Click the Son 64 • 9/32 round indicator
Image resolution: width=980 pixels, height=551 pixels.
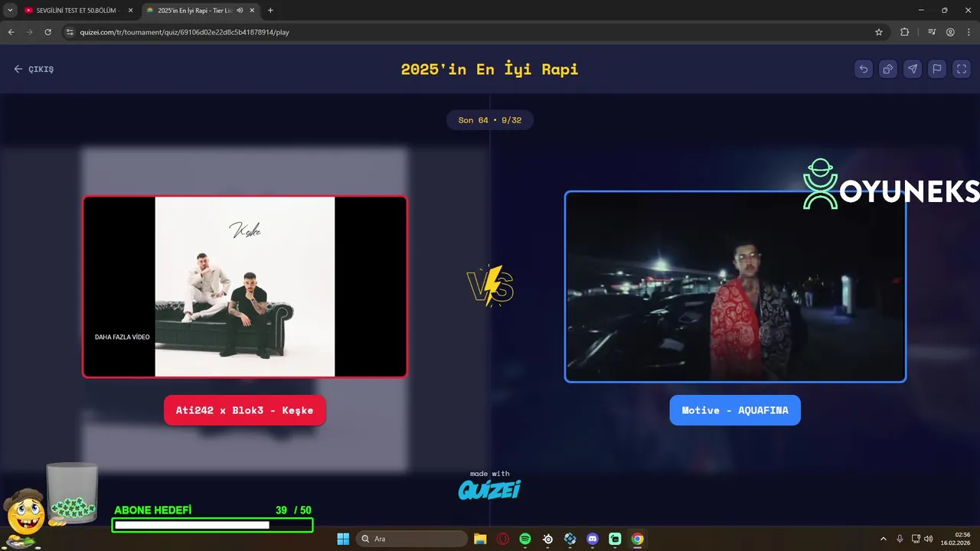tap(490, 120)
